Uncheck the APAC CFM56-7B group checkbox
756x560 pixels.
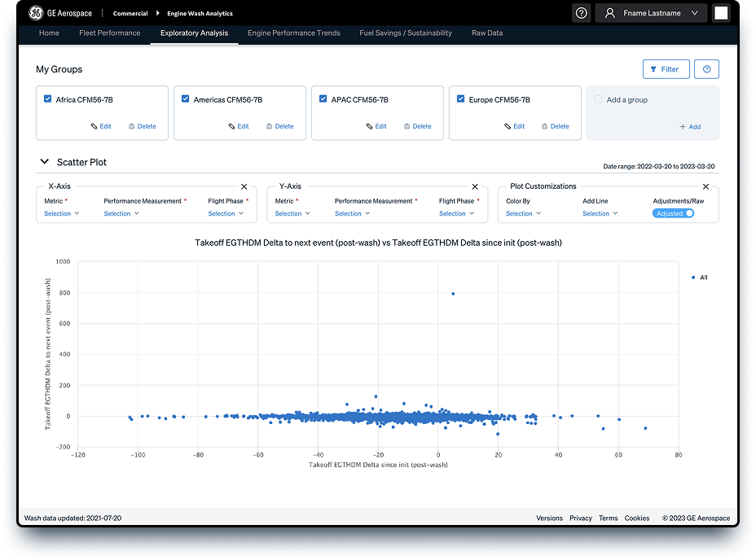click(323, 98)
